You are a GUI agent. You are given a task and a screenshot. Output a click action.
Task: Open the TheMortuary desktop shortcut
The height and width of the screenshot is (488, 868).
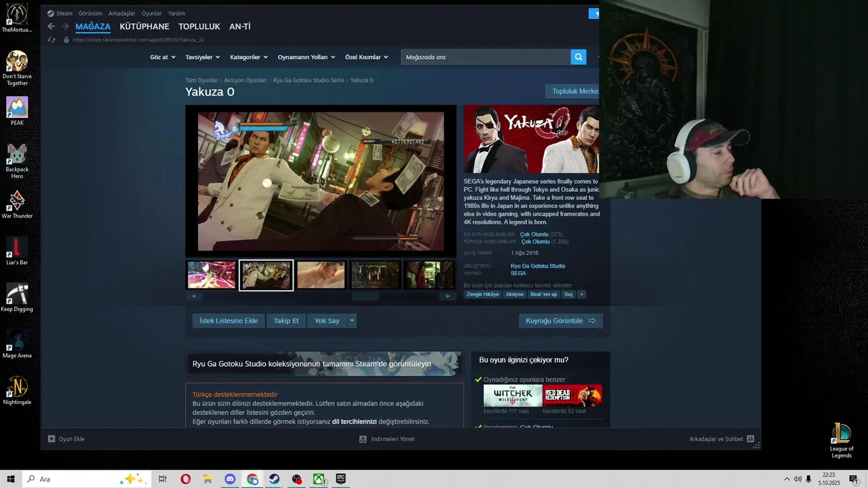click(x=17, y=18)
